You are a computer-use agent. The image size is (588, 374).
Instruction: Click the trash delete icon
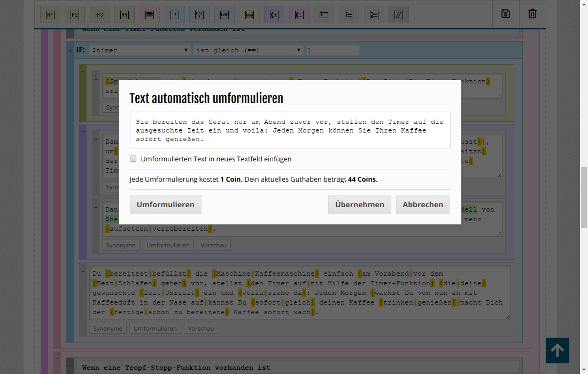[x=532, y=14]
